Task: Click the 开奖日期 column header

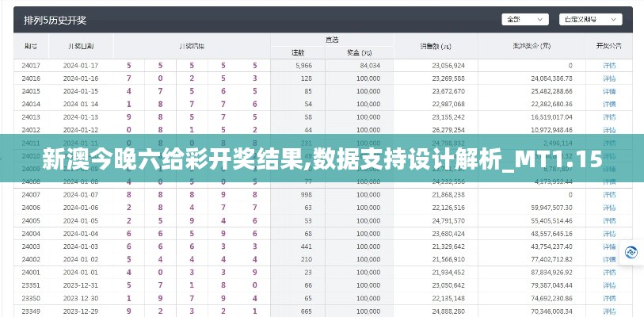Action: (81, 46)
